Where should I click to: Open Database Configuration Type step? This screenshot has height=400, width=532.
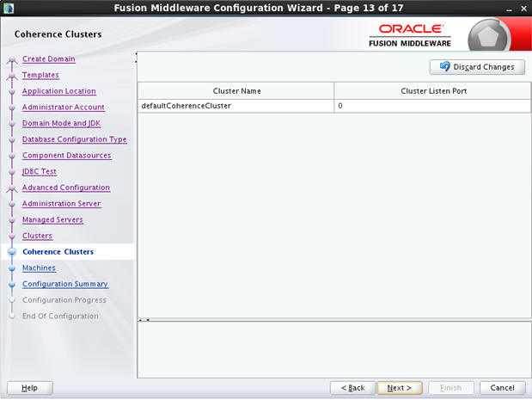[x=75, y=139]
